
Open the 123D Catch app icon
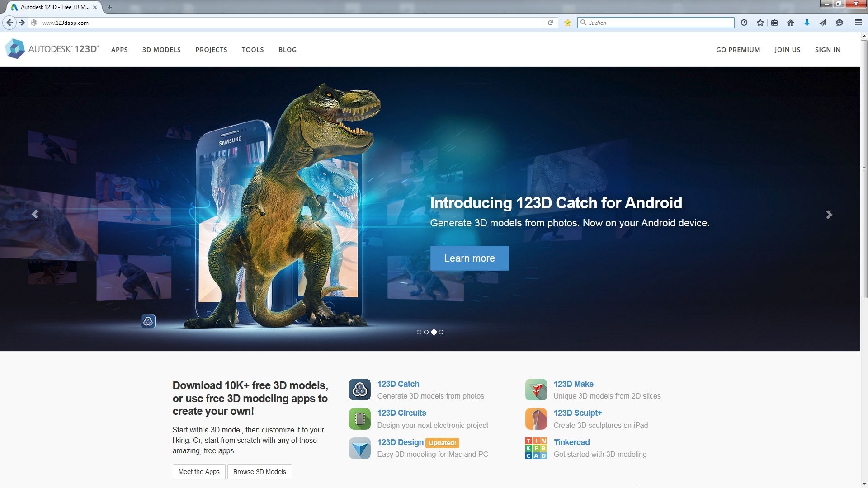point(360,389)
